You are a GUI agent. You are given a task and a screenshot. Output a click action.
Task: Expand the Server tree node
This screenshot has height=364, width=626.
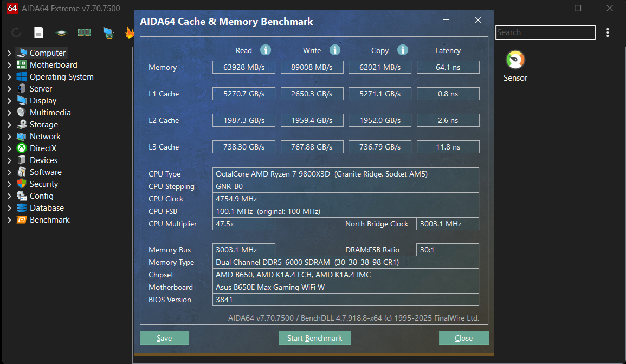coord(9,89)
